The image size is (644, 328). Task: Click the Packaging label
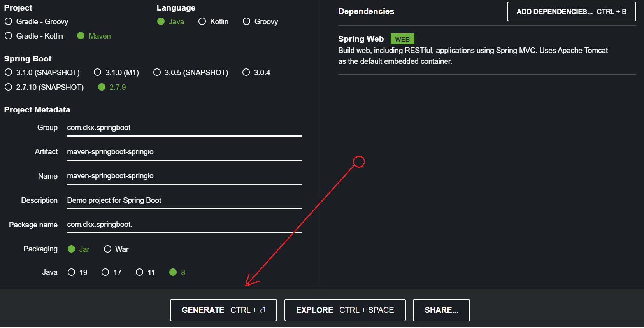coord(40,249)
